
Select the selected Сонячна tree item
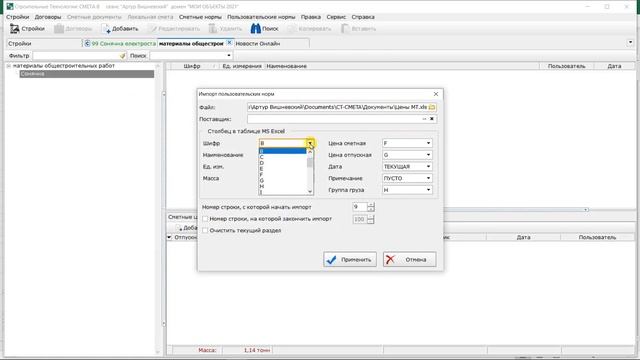(x=87, y=74)
